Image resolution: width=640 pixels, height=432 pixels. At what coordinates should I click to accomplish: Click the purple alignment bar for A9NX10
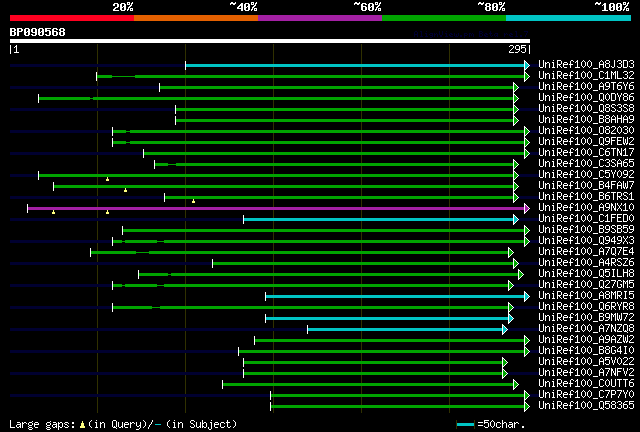click(x=276, y=209)
